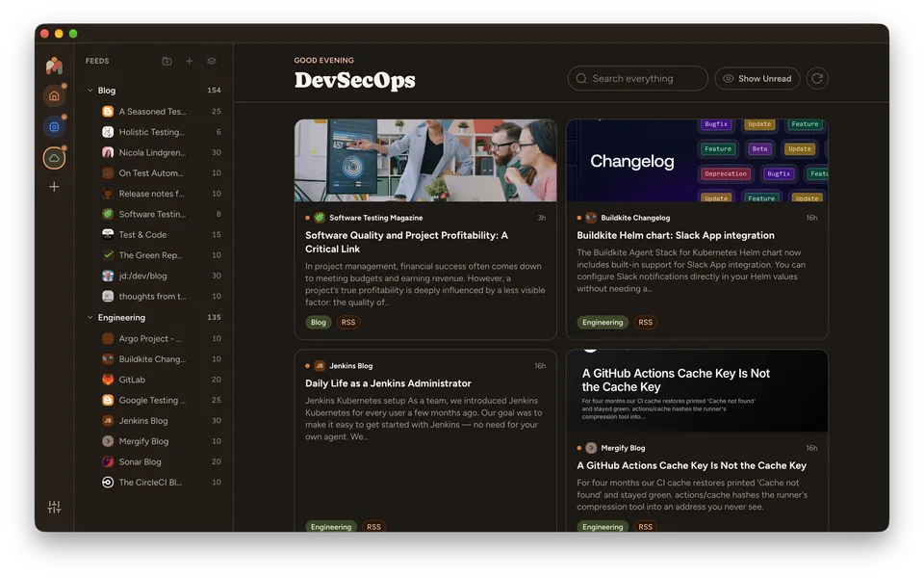Click Engineering tag on Mergify card
The image size is (924, 578).
[603, 527]
